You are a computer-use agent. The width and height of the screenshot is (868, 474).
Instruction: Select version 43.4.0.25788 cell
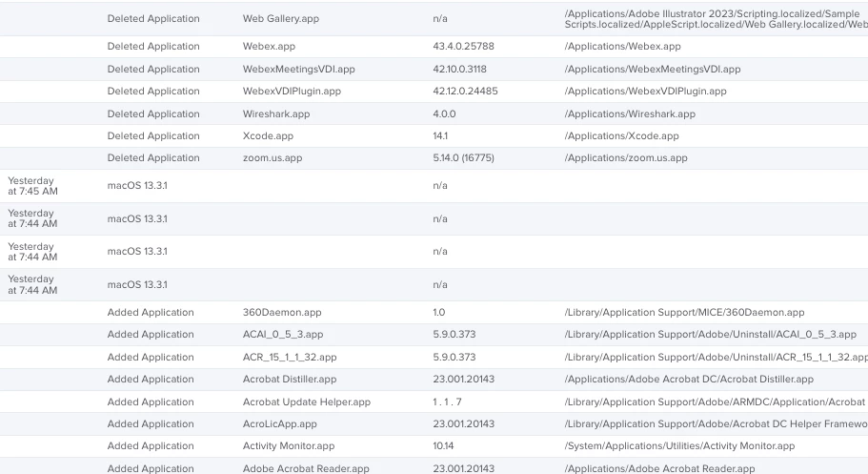pyautogui.click(x=463, y=47)
